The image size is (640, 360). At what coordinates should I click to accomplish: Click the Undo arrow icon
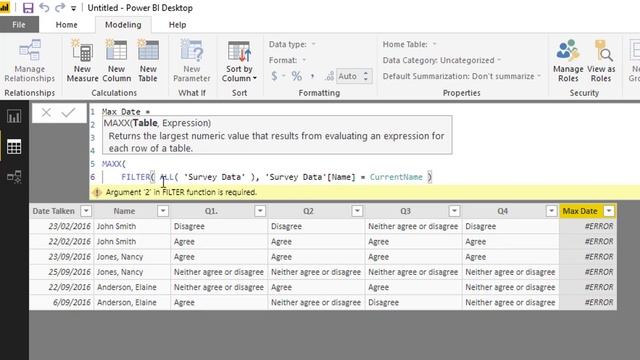click(44, 8)
